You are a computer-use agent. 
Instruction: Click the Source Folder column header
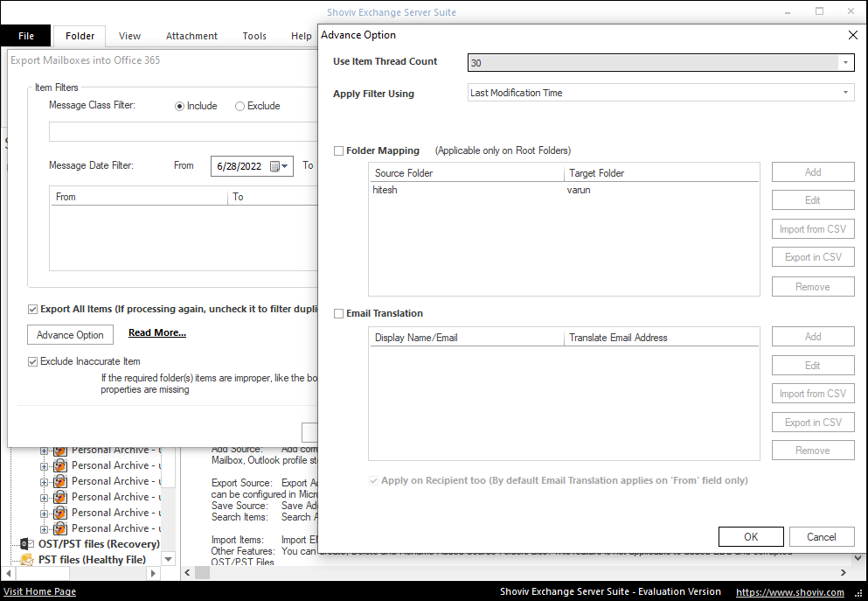467,173
